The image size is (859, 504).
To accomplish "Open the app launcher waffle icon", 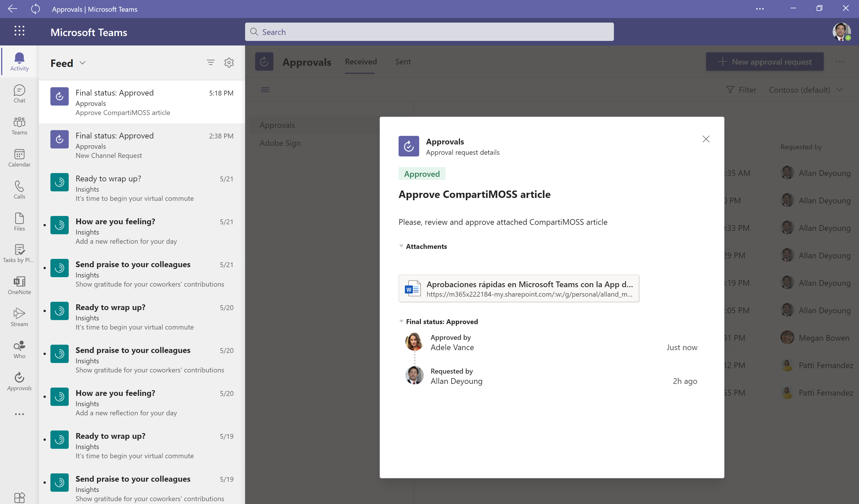I will (x=19, y=31).
